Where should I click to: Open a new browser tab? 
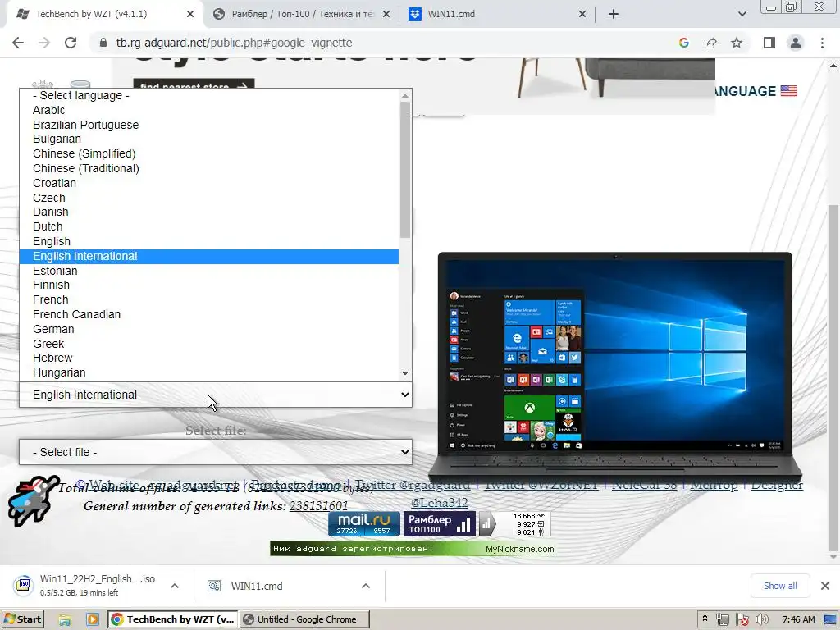click(614, 14)
